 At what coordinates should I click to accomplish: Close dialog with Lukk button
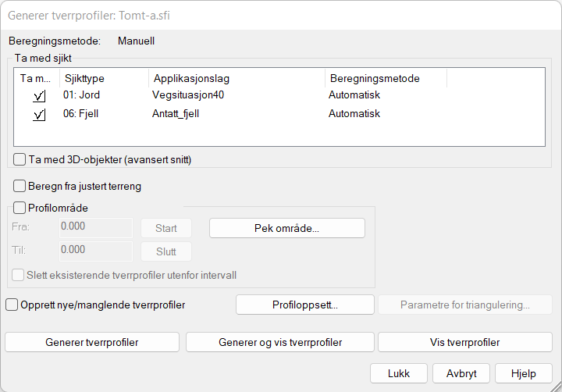pos(398,372)
